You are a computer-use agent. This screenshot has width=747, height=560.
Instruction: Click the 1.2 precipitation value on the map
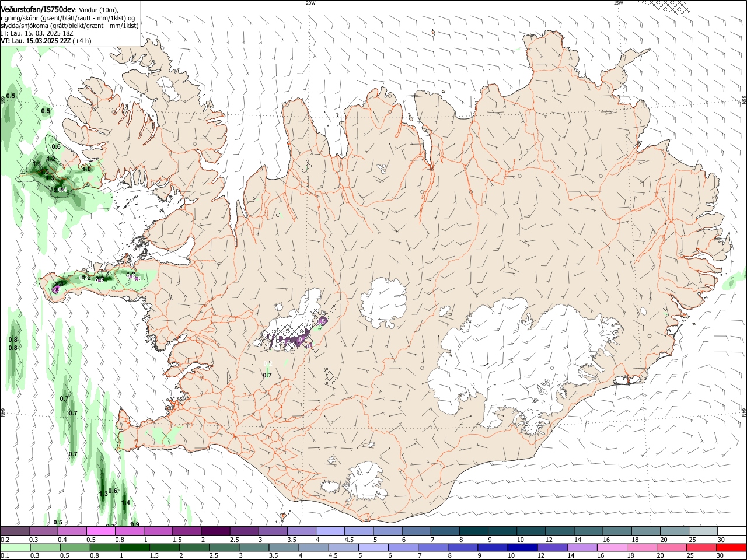coord(51,159)
